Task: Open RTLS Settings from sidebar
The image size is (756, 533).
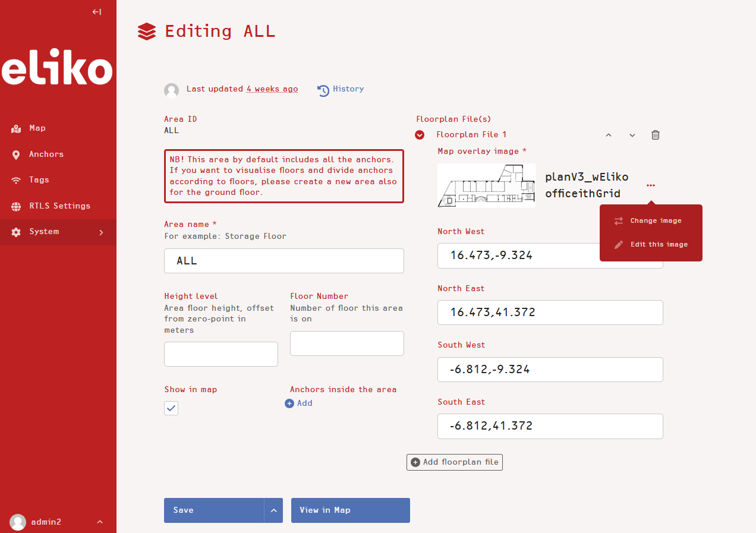Action: pos(59,206)
